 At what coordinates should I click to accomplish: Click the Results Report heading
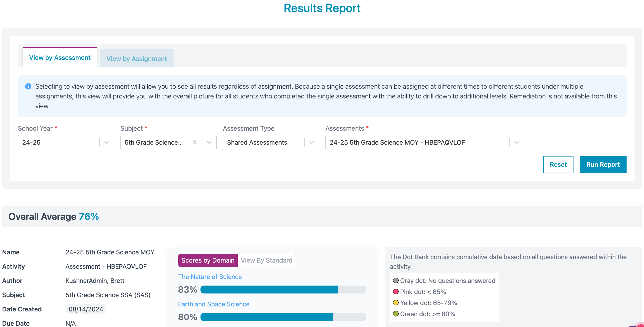click(322, 8)
